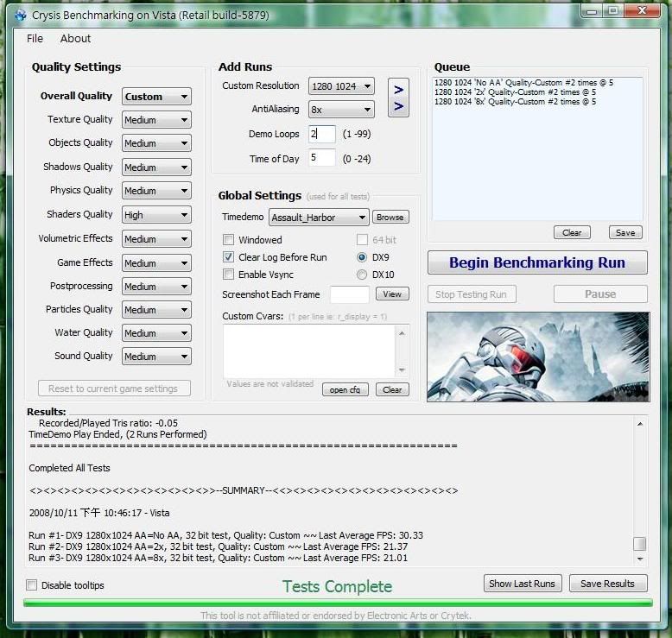The width and height of the screenshot is (672, 638).
Task: Open Postprocessing dropdown
Action: [156, 287]
